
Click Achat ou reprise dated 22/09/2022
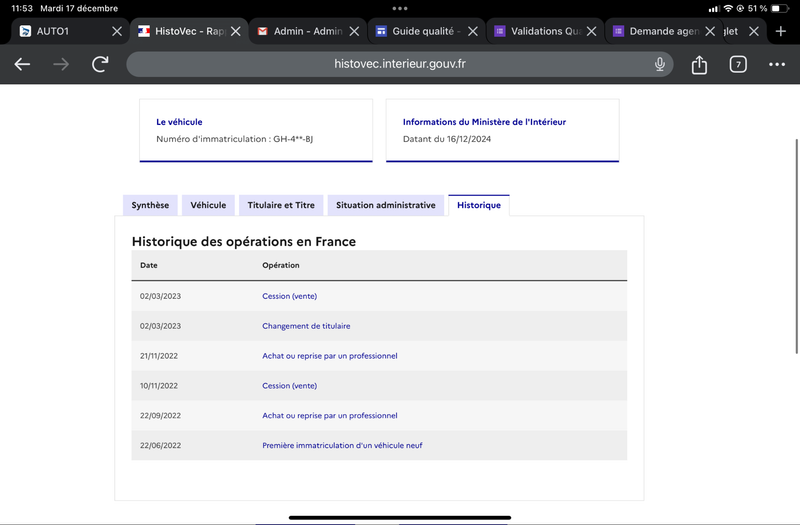(x=330, y=415)
